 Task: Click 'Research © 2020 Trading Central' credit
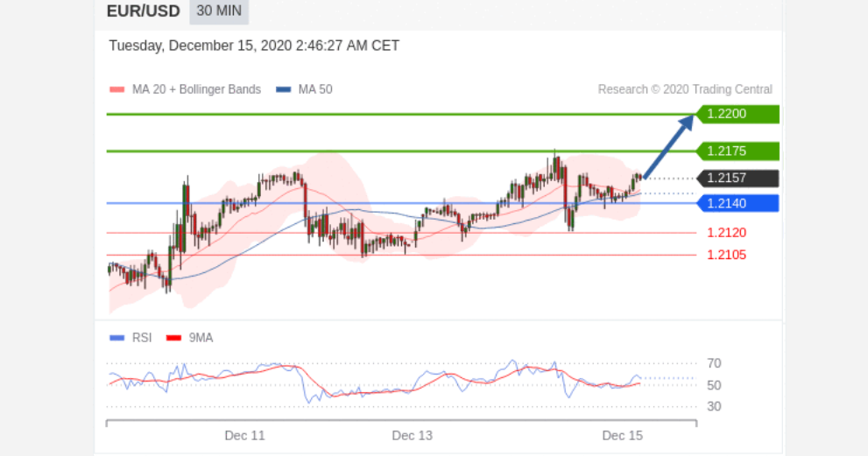tap(685, 89)
